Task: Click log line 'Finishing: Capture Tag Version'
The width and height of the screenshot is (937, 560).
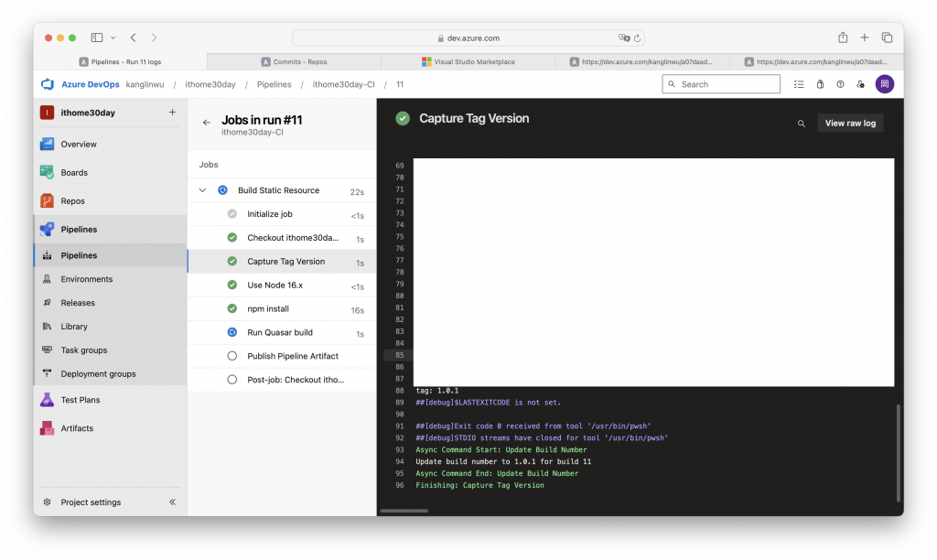Action: (x=479, y=485)
